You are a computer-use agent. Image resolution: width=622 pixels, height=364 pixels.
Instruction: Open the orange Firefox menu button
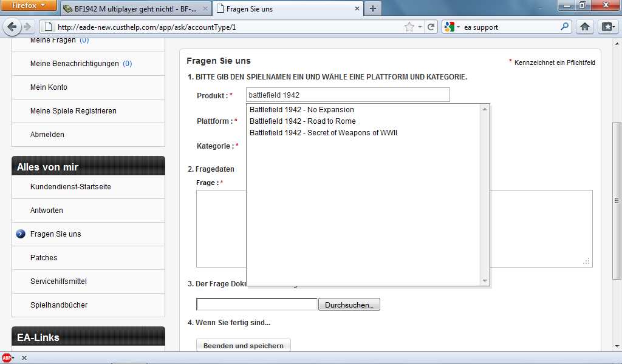[x=29, y=5]
